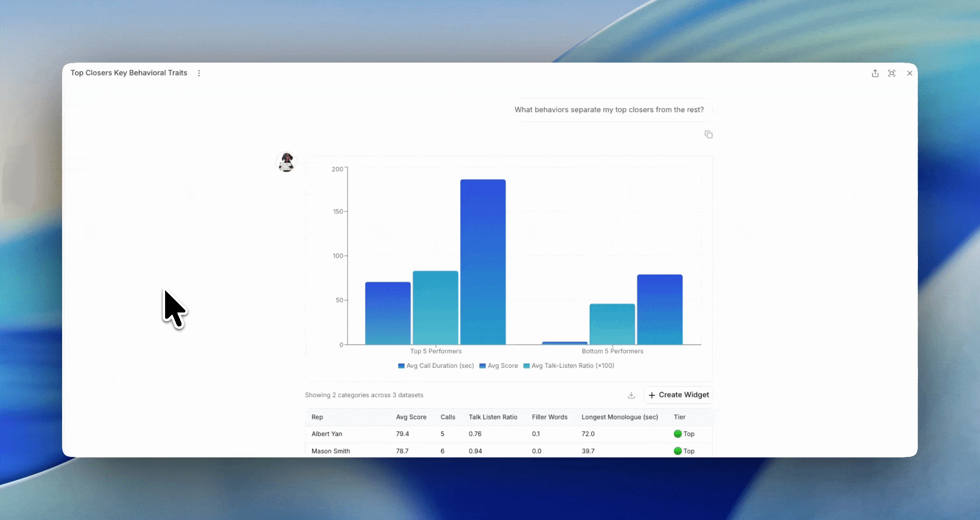Select the Albert Yan row
Screen dimensions: 980x520
click(509, 434)
